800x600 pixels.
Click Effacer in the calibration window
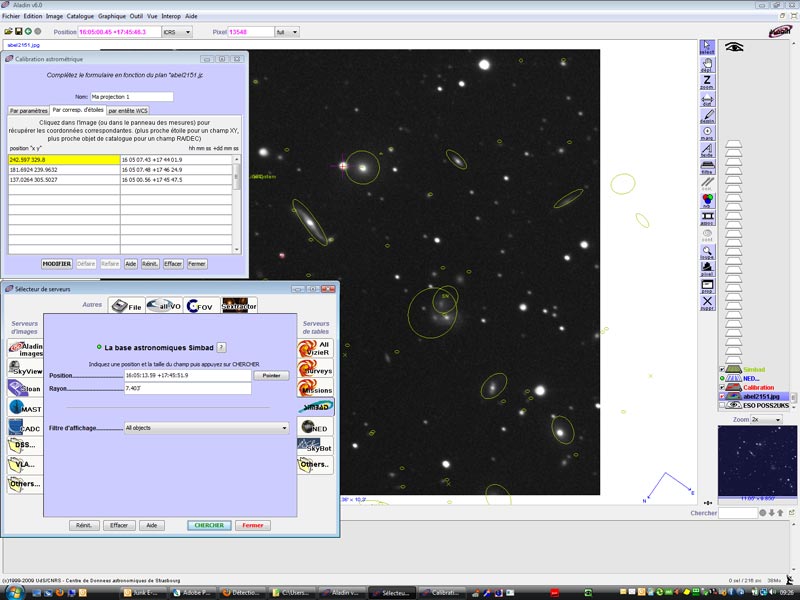point(173,264)
